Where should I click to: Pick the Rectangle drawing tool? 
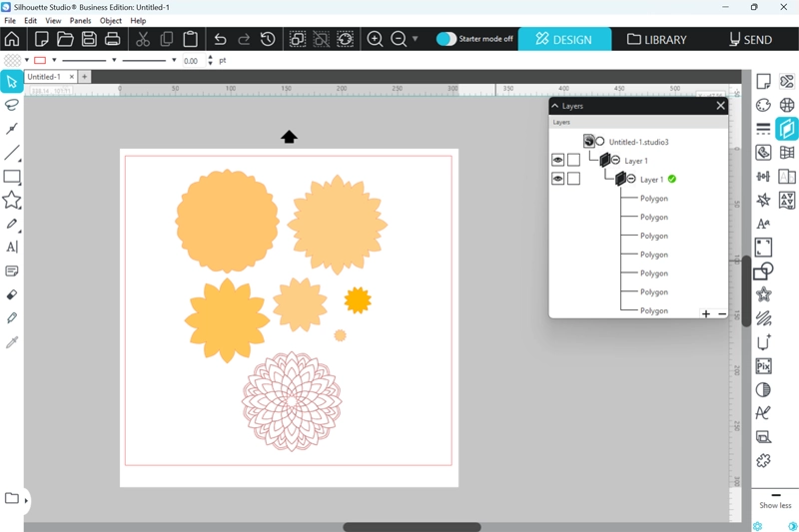point(12,177)
